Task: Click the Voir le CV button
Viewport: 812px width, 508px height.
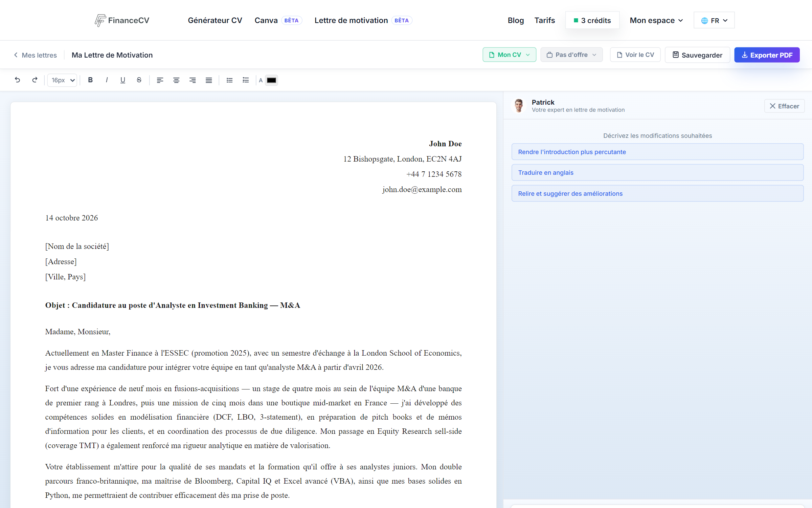Action: pos(635,55)
